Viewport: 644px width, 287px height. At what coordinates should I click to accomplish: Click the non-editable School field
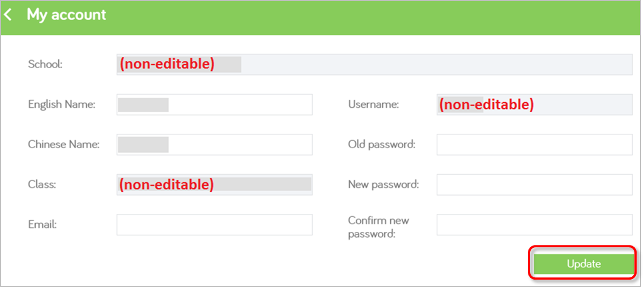pos(374,65)
